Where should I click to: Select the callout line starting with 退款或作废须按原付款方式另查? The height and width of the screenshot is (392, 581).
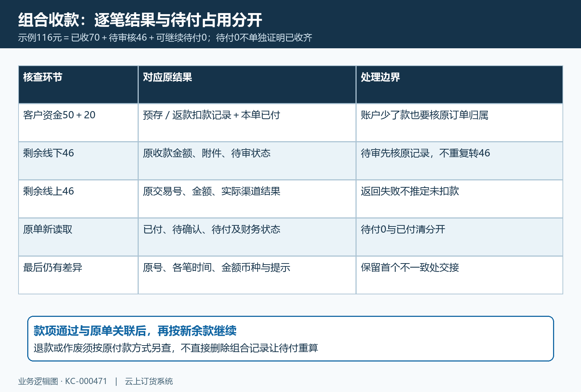176,348
